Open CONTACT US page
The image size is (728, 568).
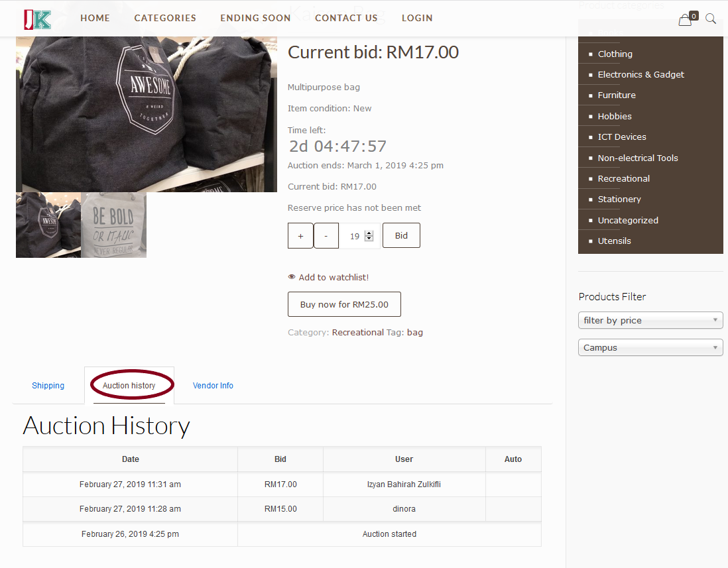click(346, 18)
